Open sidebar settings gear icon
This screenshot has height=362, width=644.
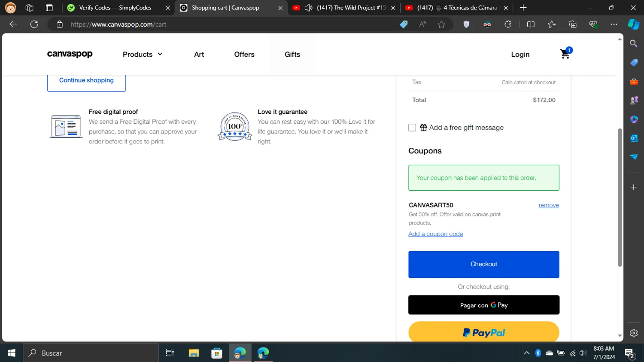(x=634, y=333)
